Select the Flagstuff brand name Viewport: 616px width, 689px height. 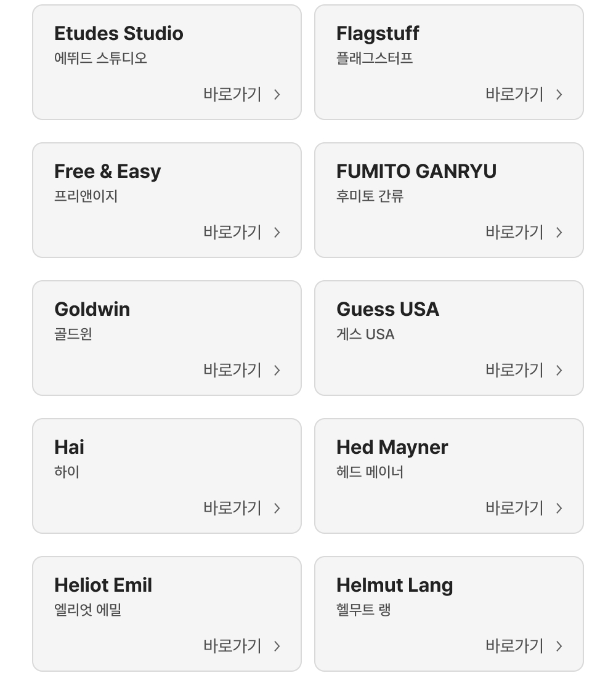tap(378, 33)
